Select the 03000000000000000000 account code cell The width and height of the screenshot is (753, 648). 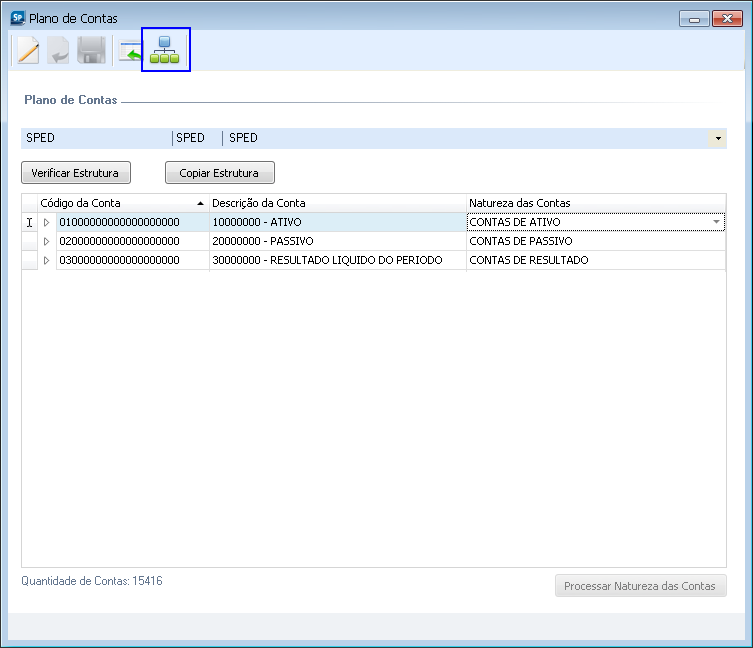pyautogui.click(x=132, y=260)
